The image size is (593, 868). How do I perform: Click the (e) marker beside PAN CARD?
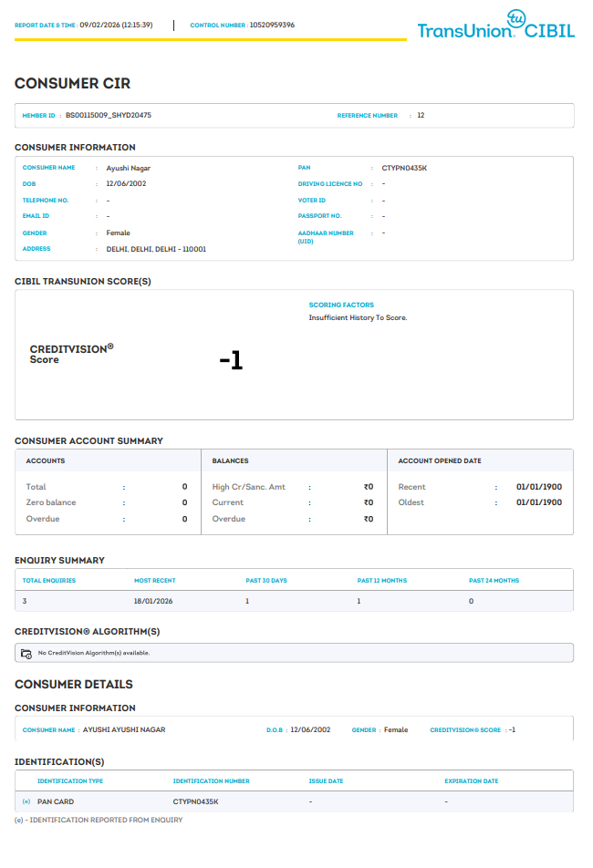point(26,801)
